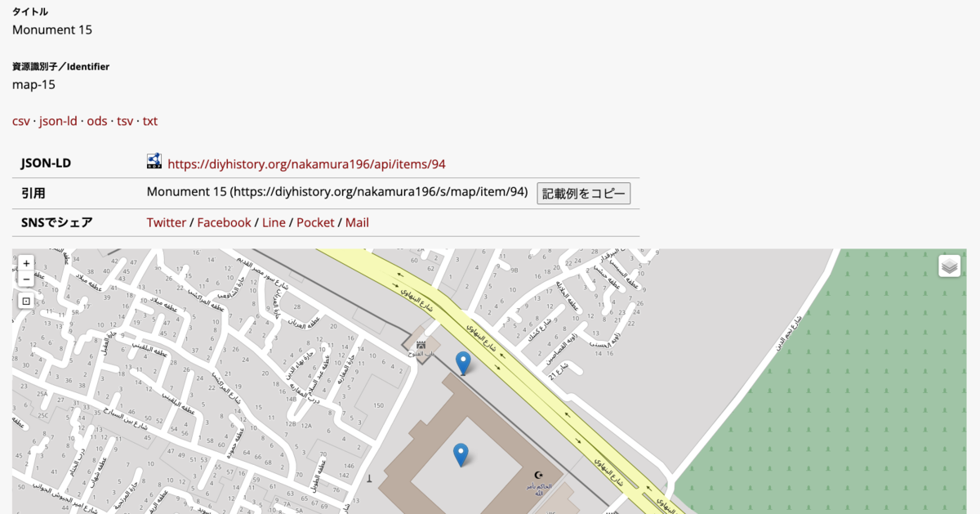Save the item to Pocket
Image resolution: width=980 pixels, height=514 pixels.
coord(315,221)
